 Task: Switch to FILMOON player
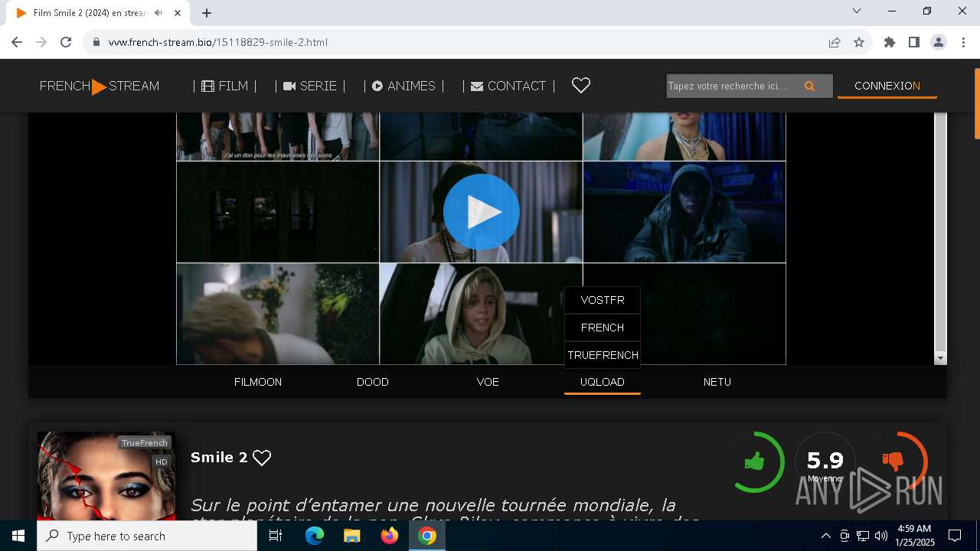click(258, 382)
